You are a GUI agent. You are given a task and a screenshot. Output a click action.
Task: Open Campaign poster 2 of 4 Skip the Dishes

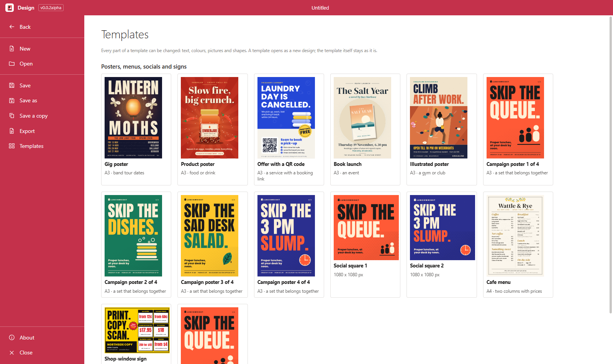tap(133, 236)
